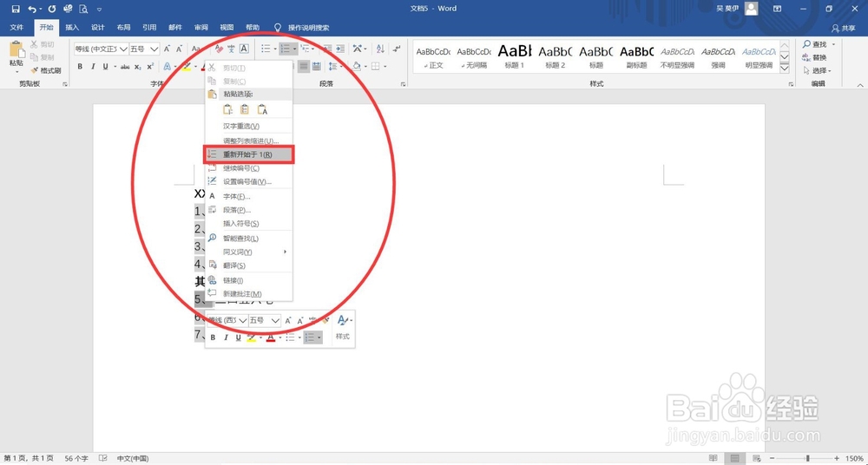Open the File (文件) tab

tap(16, 27)
